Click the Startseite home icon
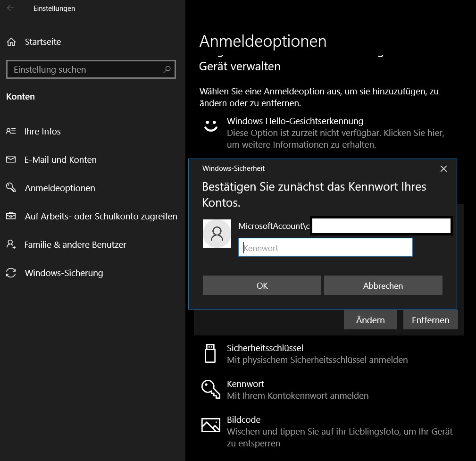 click(11, 42)
